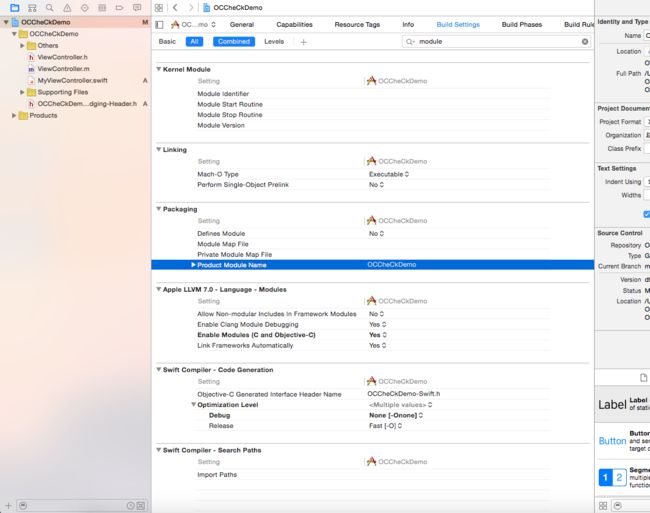Select the Button object in library

(623, 441)
